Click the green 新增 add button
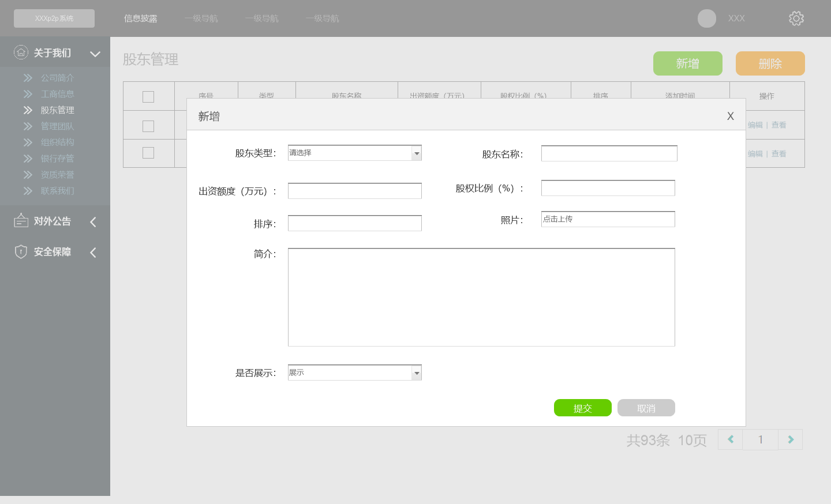Viewport: 831px width, 504px height. [x=688, y=63]
